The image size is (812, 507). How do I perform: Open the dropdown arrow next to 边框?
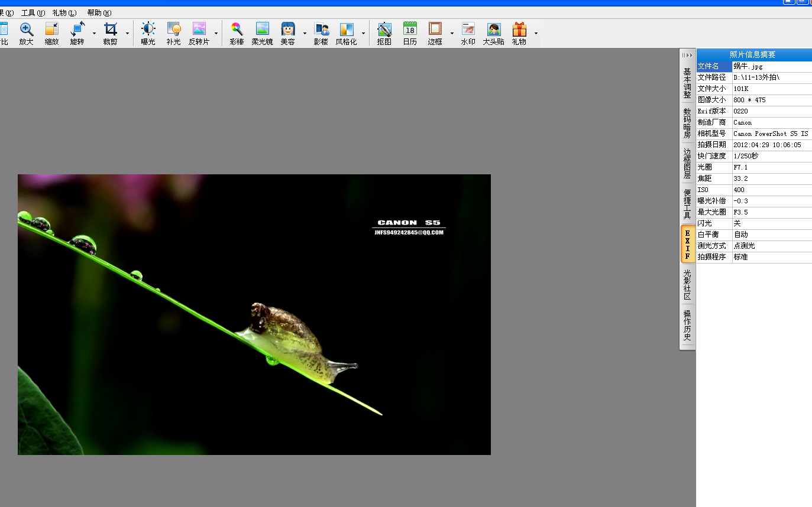(x=452, y=34)
